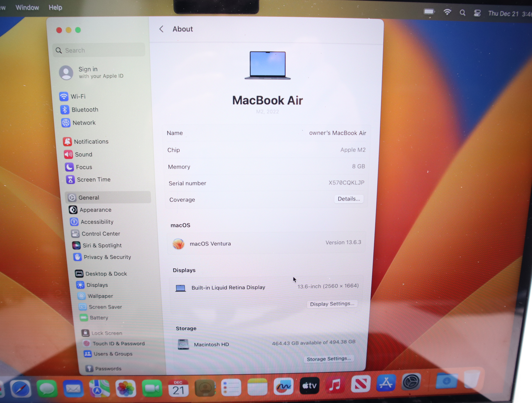The width and height of the screenshot is (532, 403).
Task: Open the Window menu
Action: coord(27,8)
